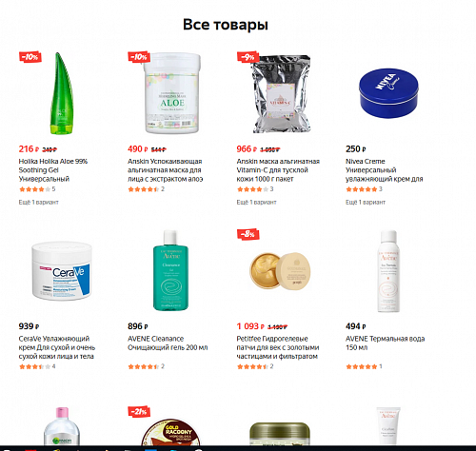Click the -10% badge on Holika Holika
476x451 pixels.
coord(30,57)
